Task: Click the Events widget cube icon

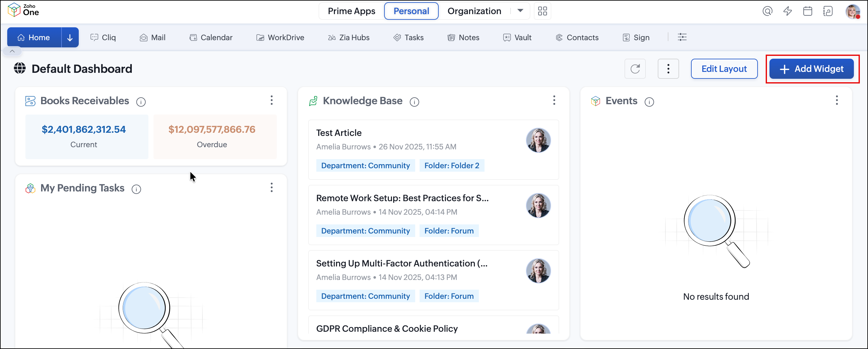Action: pos(595,101)
